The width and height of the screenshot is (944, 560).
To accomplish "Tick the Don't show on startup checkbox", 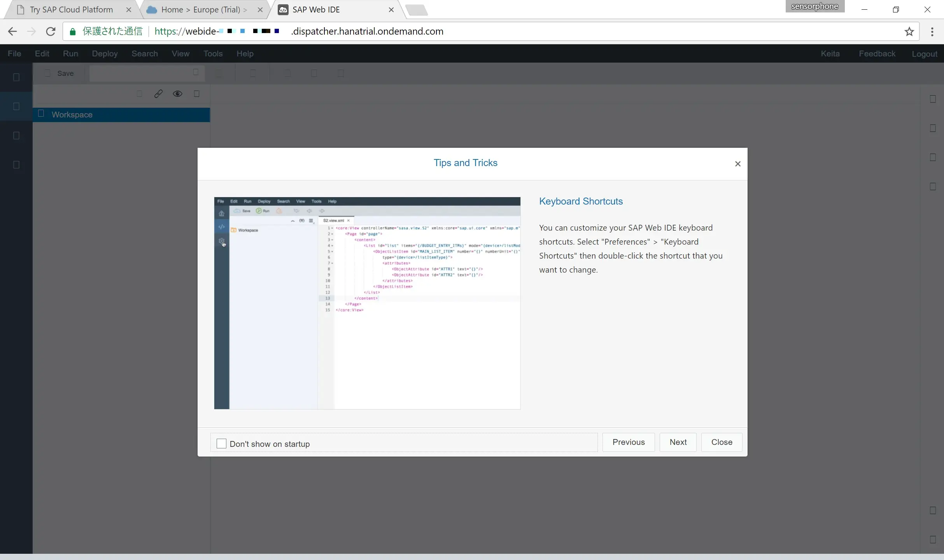I will (x=221, y=443).
